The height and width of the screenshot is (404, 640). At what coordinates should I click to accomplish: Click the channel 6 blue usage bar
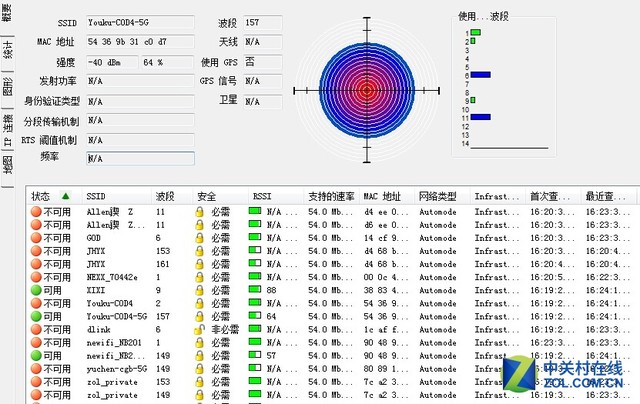(x=480, y=75)
